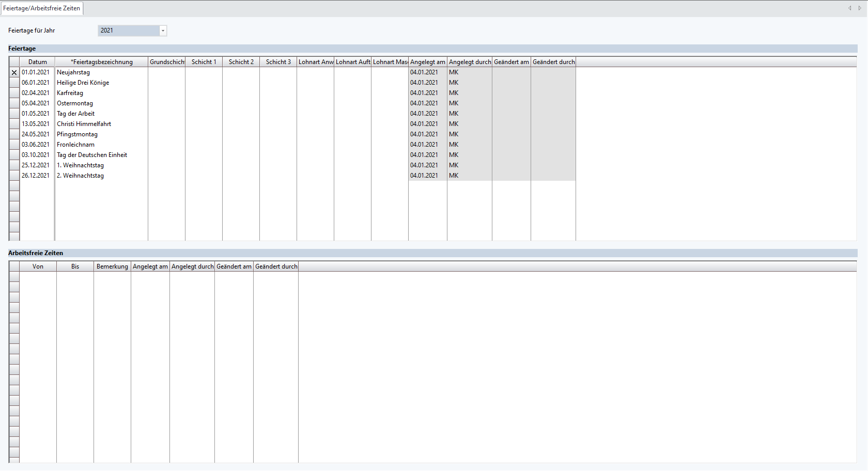Viewport: 868px width, 471px height.
Task: Sort by the Datum column header
Action: 37,62
